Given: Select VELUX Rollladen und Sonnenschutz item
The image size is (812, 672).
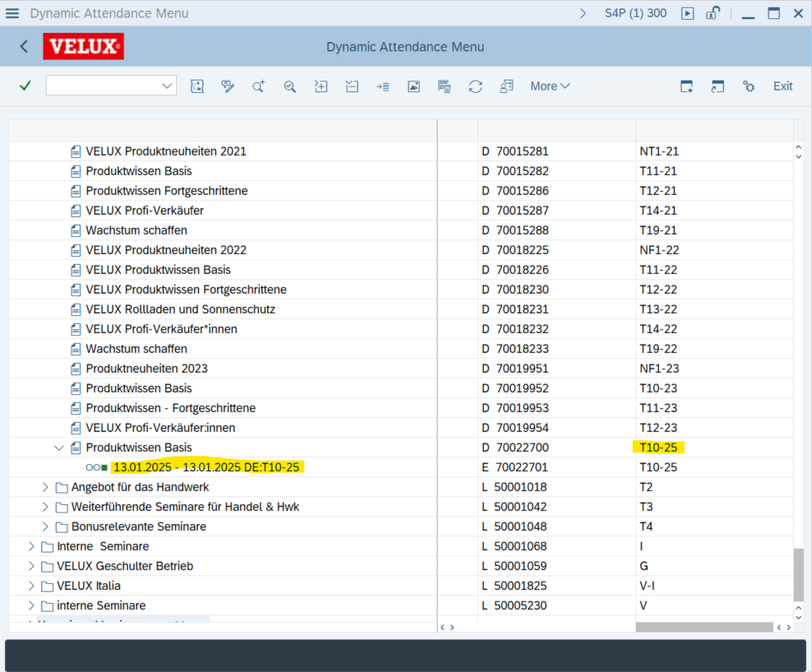Looking at the screenshot, I should point(180,309).
